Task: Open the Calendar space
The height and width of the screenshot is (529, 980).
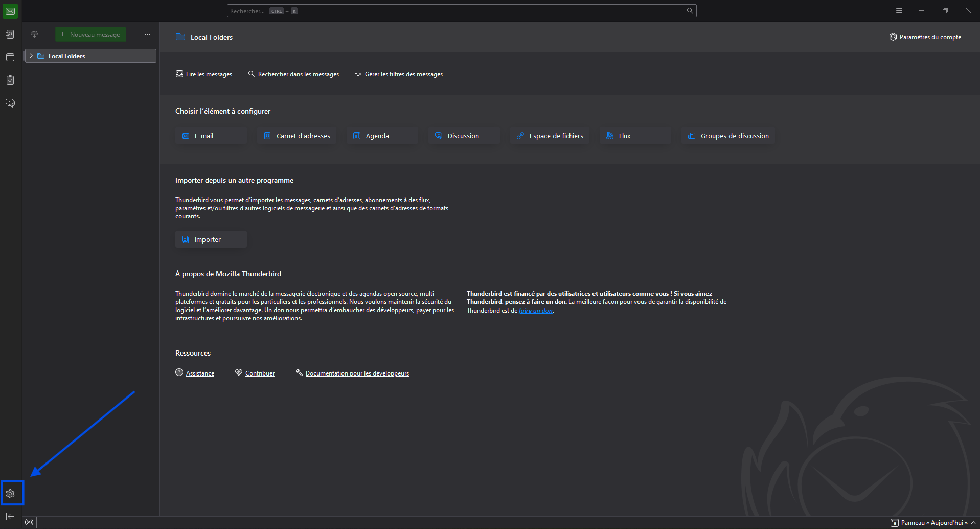Action: [10, 57]
